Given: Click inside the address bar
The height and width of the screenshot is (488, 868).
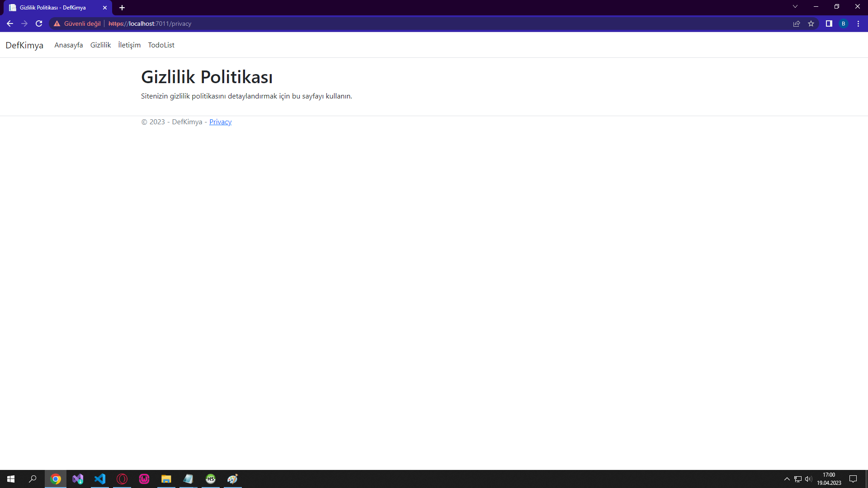Looking at the screenshot, I should pos(271,23).
